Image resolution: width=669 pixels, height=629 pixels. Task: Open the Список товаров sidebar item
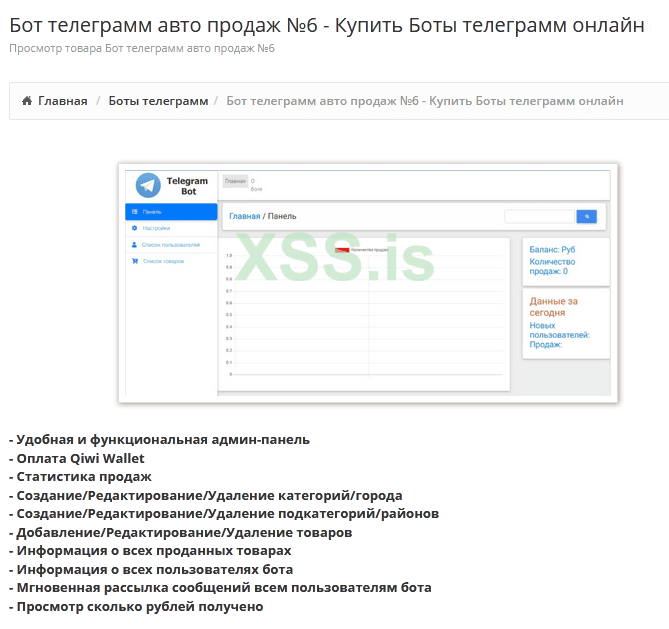tap(171, 261)
